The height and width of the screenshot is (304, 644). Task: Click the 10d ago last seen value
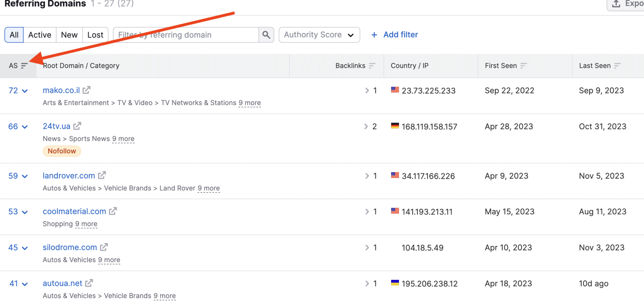pos(594,284)
